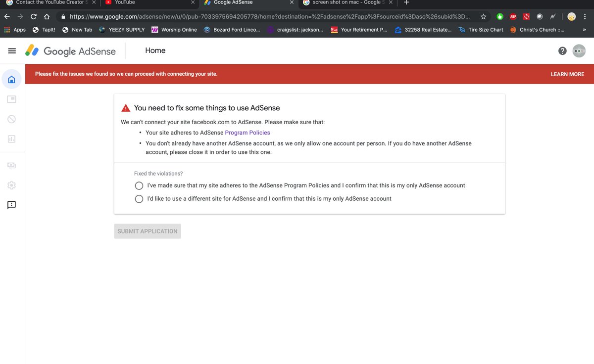The height and width of the screenshot is (364, 594).
Task: Open the AdSense help question mark
Action: [562, 51]
